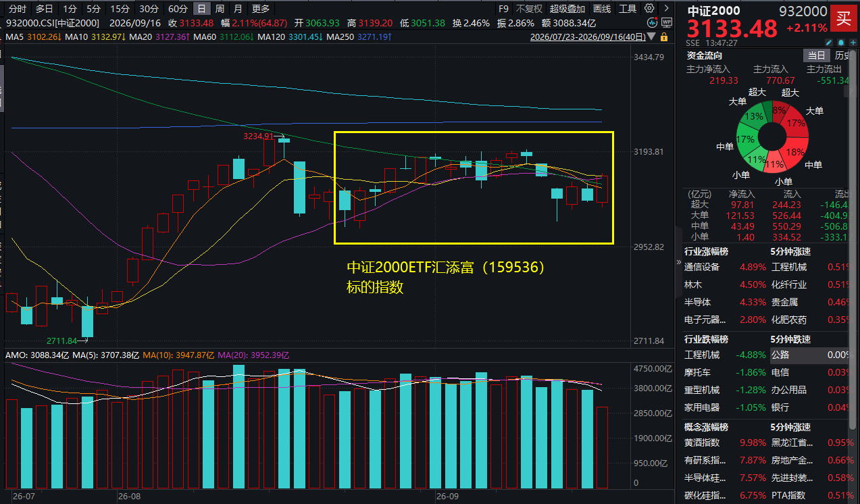The width and height of the screenshot is (860, 504).
Task: Select the 分时 intraday tab
Action: [18, 9]
